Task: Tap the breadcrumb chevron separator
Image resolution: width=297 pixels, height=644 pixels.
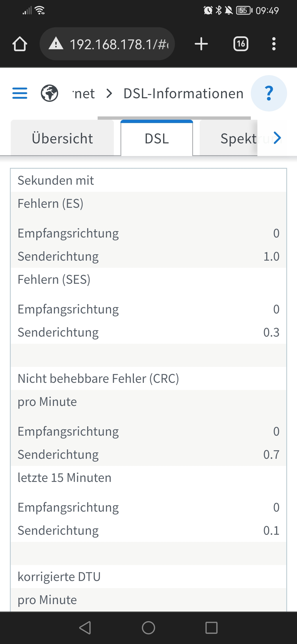Action: pyautogui.click(x=109, y=94)
